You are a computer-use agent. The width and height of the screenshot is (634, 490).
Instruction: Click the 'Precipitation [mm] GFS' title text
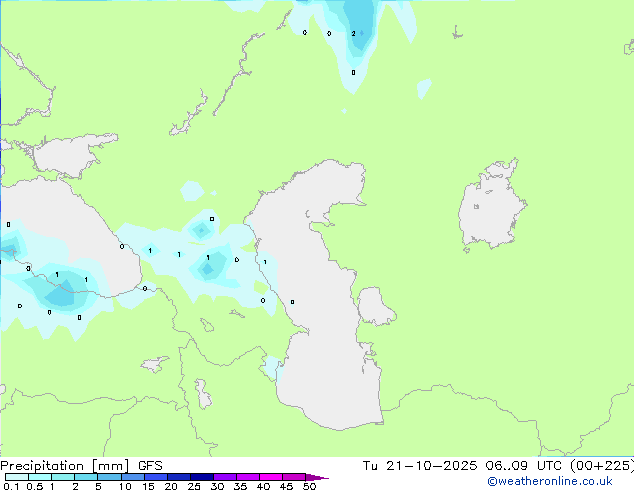pyautogui.click(x=81, y=466)
